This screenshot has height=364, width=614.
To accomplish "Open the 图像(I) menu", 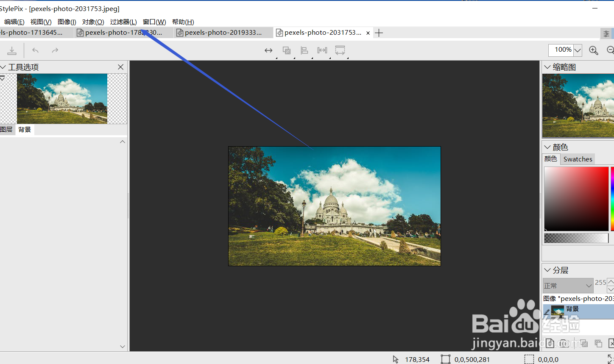I will (67, 22).
